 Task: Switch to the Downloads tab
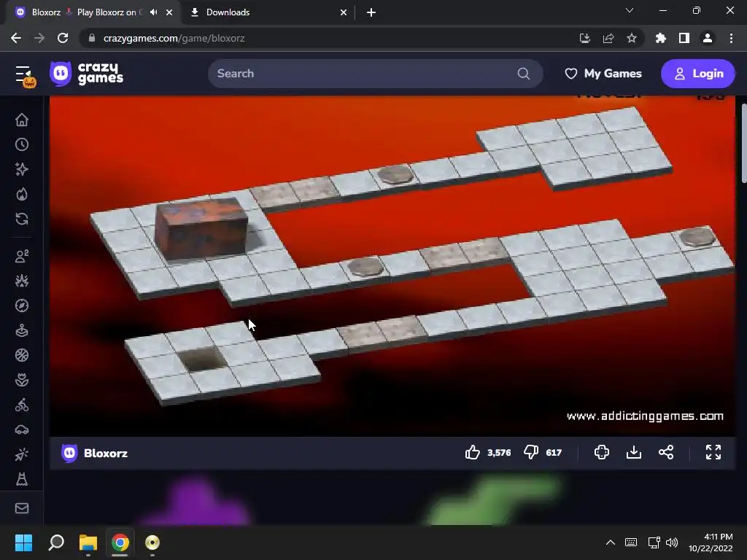[228, 12]
